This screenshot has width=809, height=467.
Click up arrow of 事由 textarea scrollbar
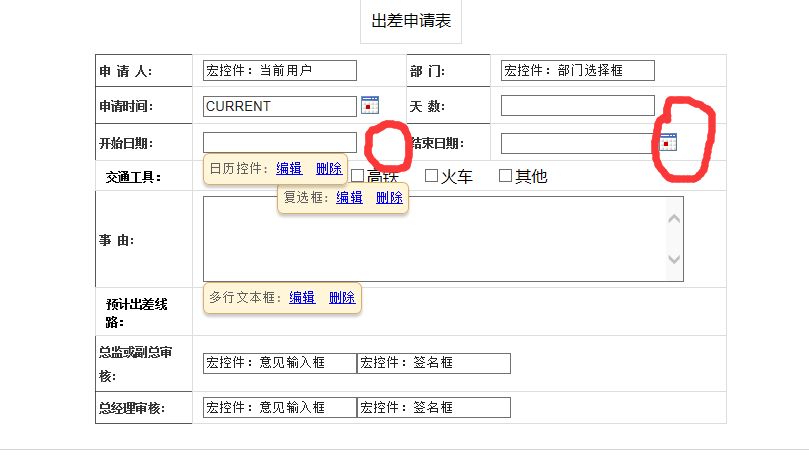point(674,219)
